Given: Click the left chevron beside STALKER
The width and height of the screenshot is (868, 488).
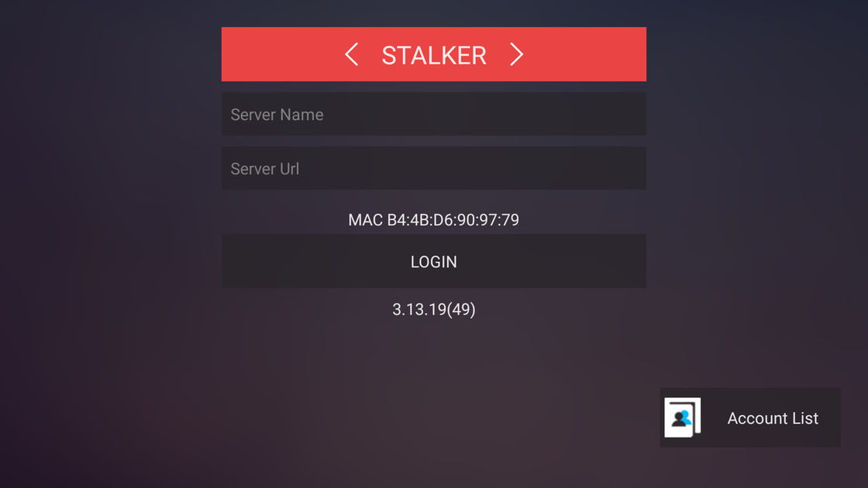Looking at the screenshot, I should (352, 54).
